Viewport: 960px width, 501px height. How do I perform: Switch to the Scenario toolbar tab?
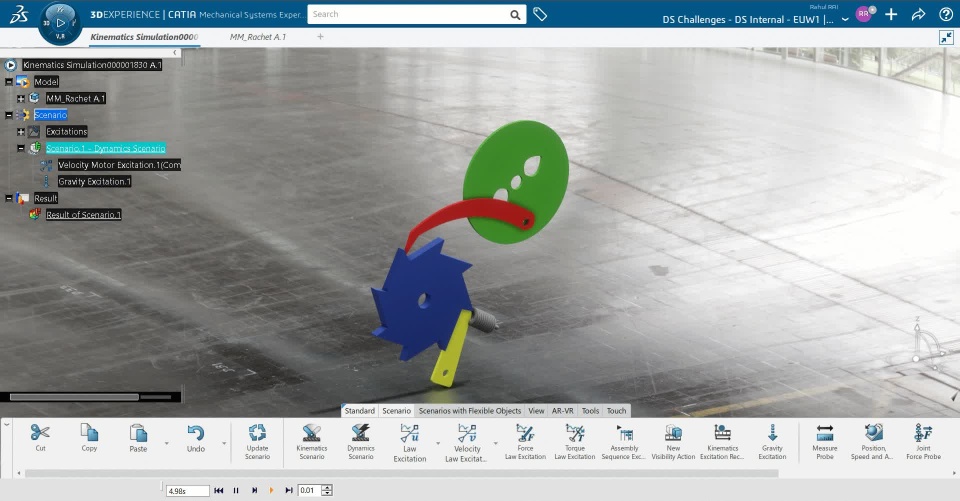coord(396,411)
